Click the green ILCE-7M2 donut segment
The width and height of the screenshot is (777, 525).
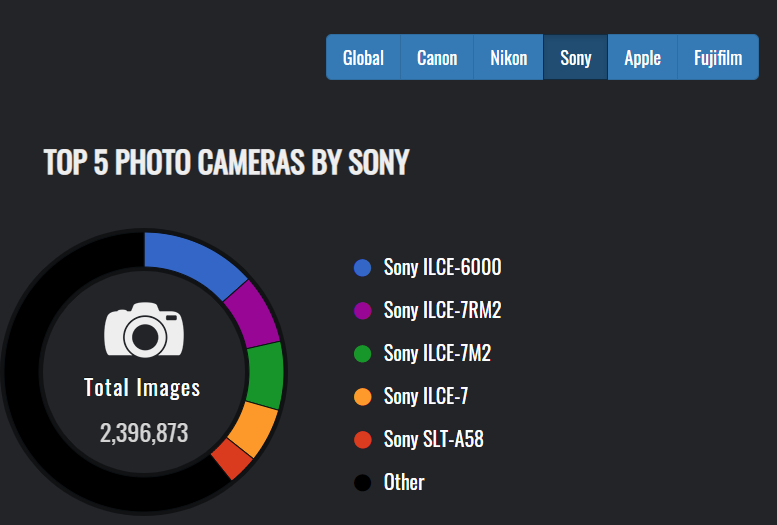pos(265,375)
